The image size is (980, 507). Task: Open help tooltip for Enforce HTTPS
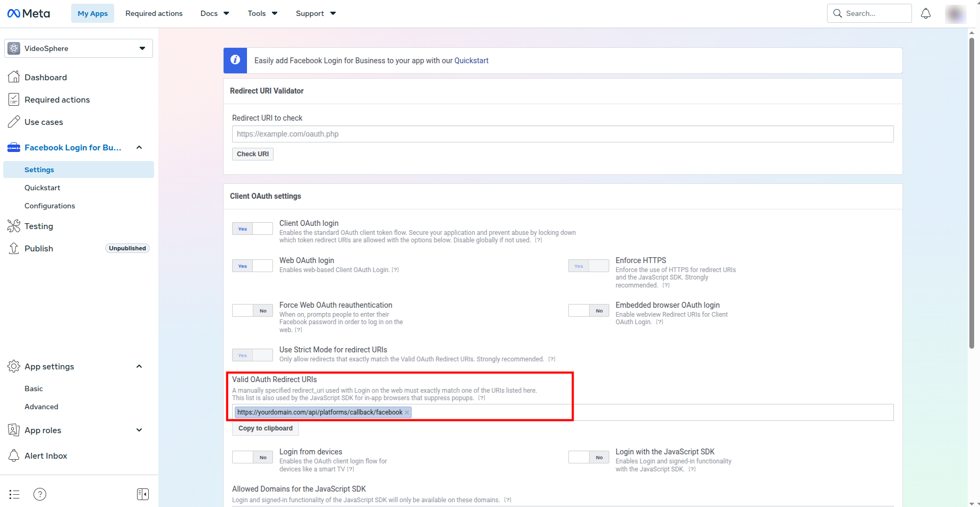point(666,285)
